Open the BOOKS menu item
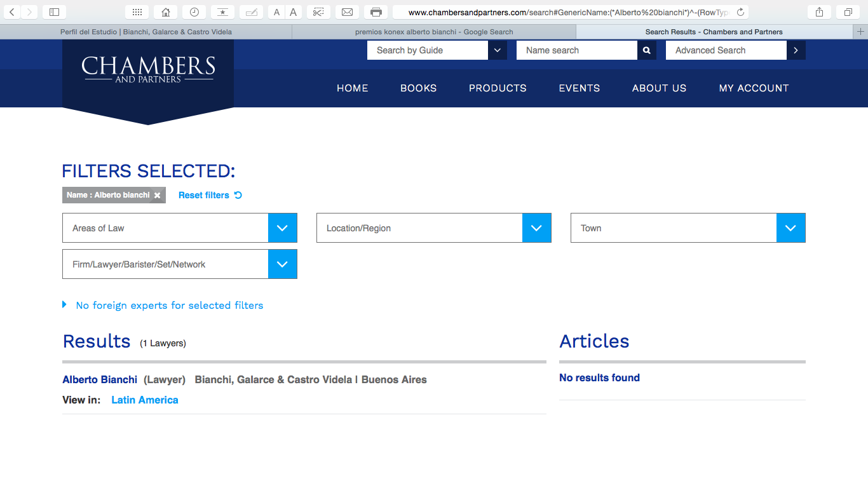 (419, 88)
